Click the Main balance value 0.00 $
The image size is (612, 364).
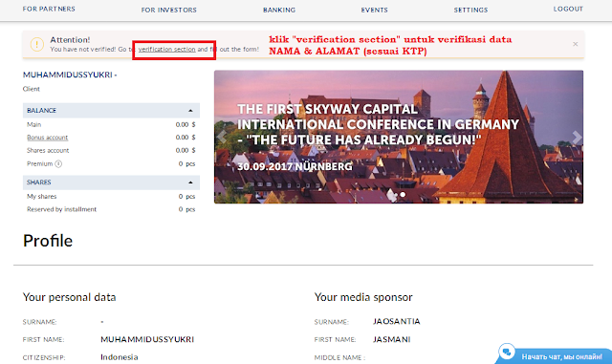(186, 124)
